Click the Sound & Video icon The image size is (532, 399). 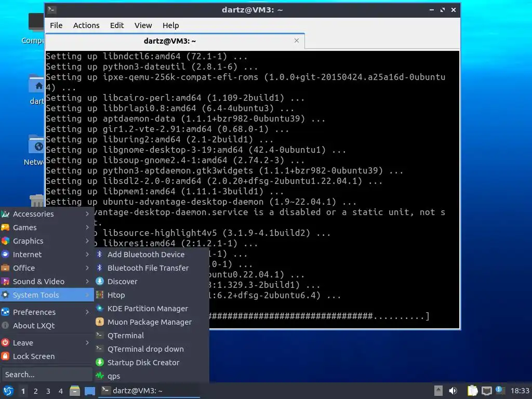click(5, 282)
